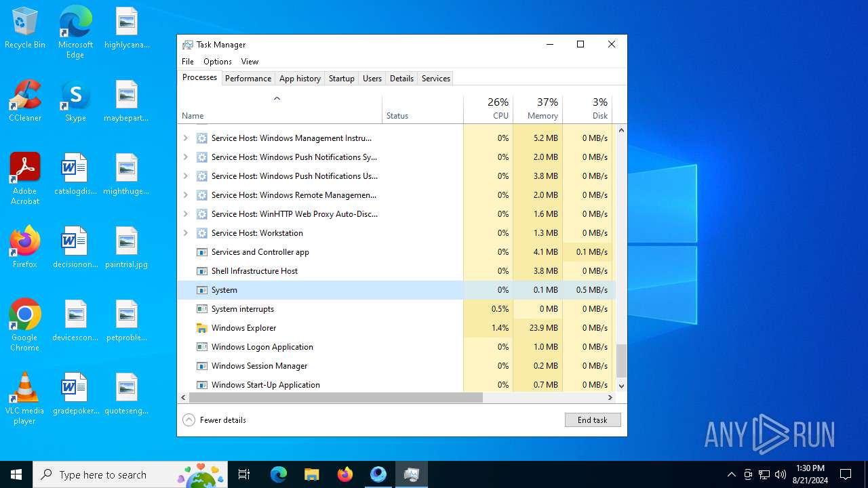The height and width of the screenshot is (488, 868).
Task: Select Windows Logon Application row
Action: pyautogui.click(x=396, y=346)
